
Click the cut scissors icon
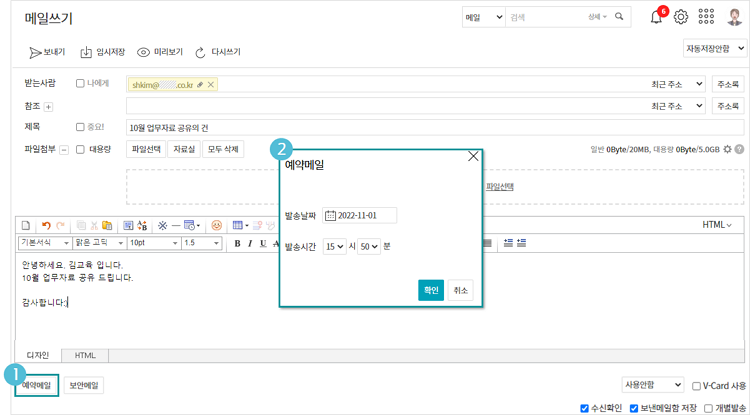pos(94,225)
